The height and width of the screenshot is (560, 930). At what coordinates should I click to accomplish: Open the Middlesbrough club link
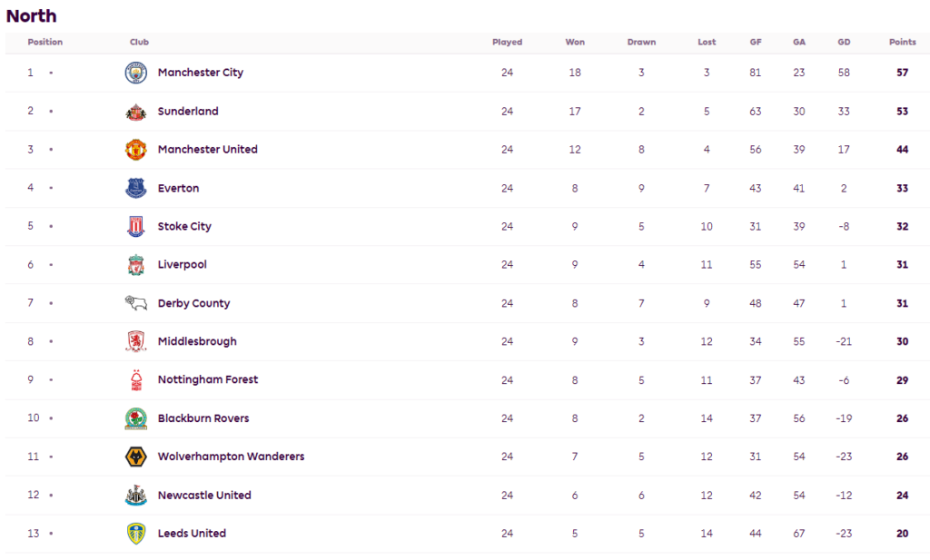point(197,341)
